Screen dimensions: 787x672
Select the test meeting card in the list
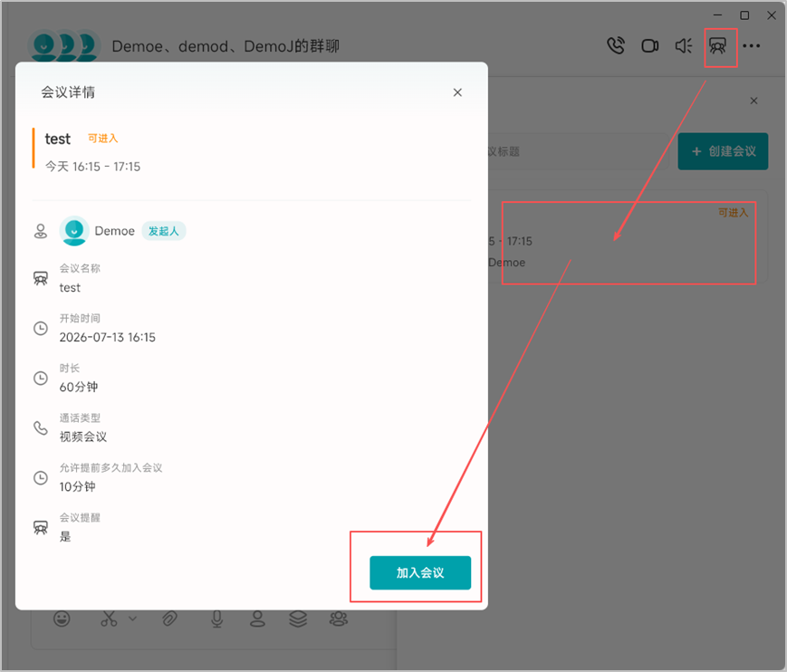[628, 236]
